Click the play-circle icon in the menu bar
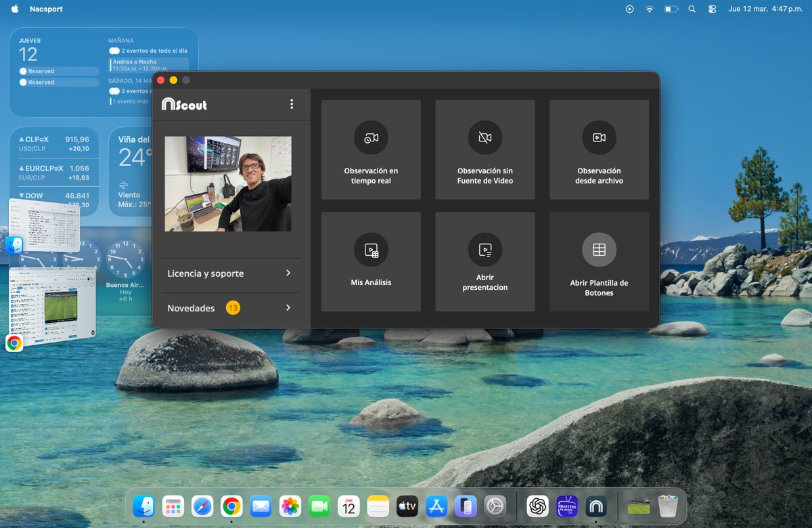 (630, 9)
